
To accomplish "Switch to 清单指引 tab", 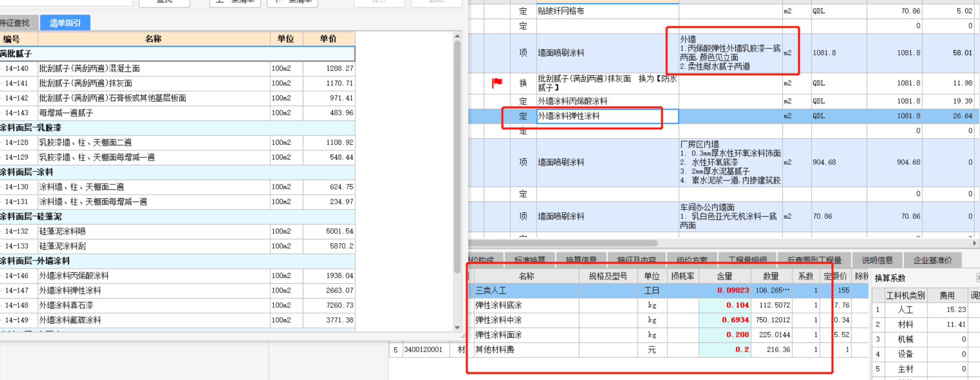I will 65,23.
